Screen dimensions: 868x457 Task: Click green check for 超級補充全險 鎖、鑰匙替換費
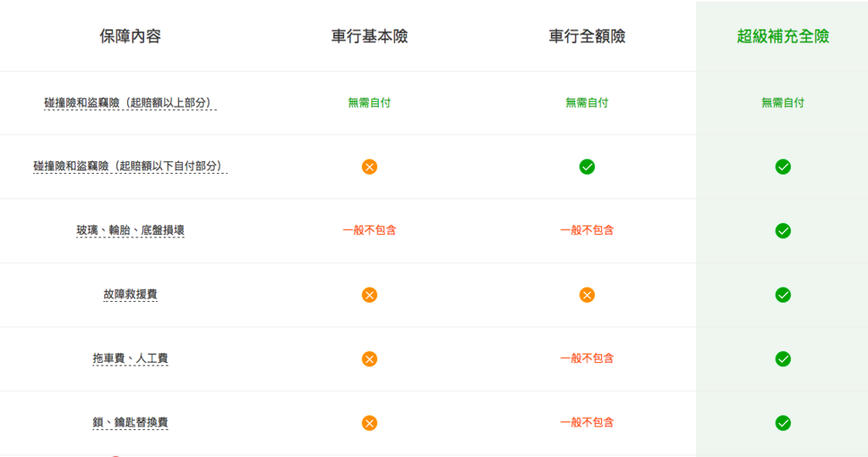[x=782, y=423]
